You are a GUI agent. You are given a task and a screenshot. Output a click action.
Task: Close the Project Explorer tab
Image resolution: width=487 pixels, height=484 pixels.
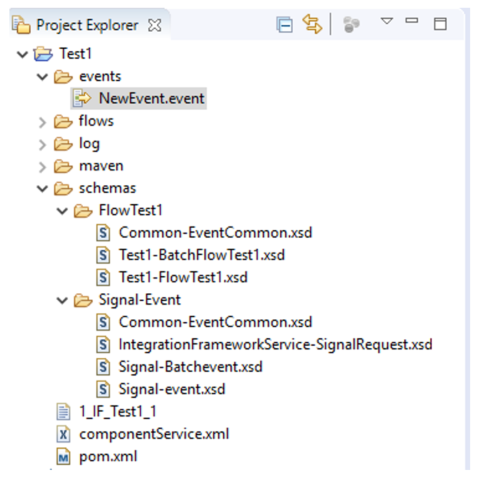tap(155, 25)
